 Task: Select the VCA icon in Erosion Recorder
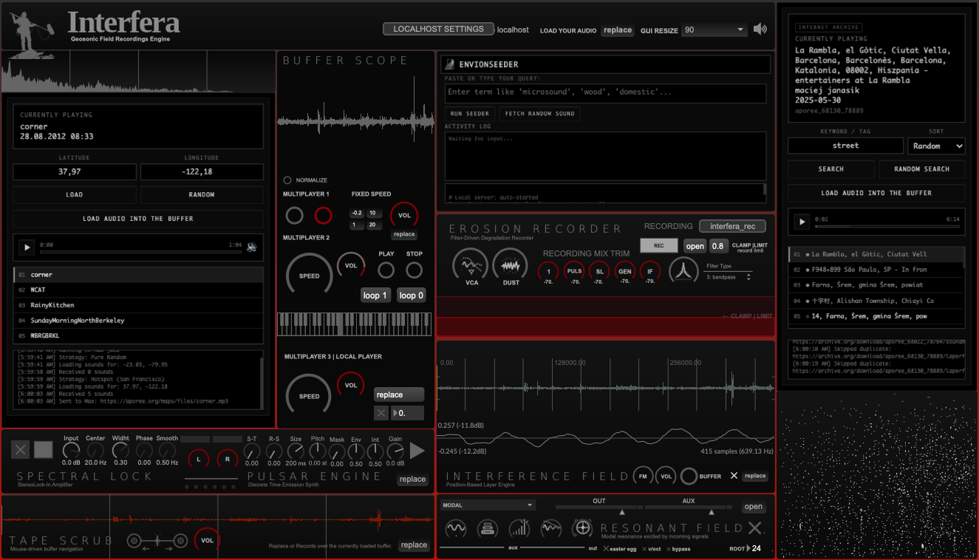pyautogui.click(x=472, y=265)
